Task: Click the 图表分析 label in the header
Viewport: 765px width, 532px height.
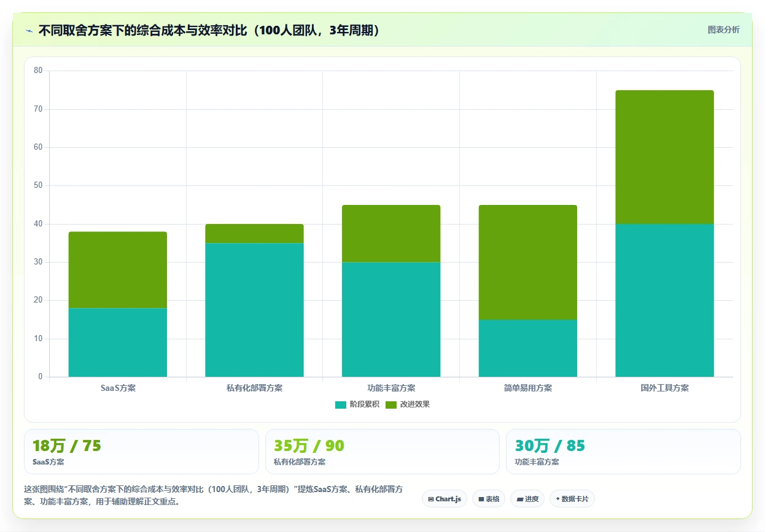Action: coord(723,29)
